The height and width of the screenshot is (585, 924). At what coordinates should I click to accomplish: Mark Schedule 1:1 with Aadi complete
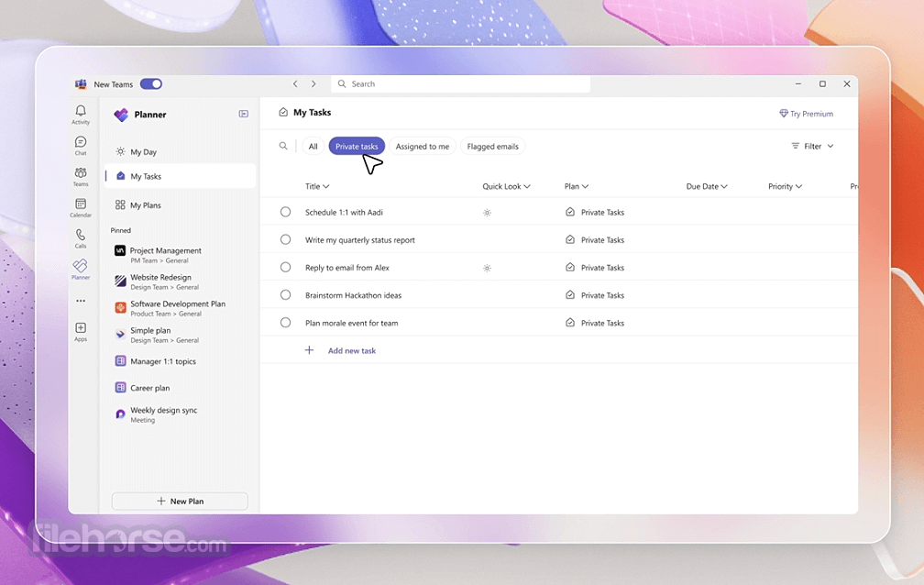coord(285,212)
